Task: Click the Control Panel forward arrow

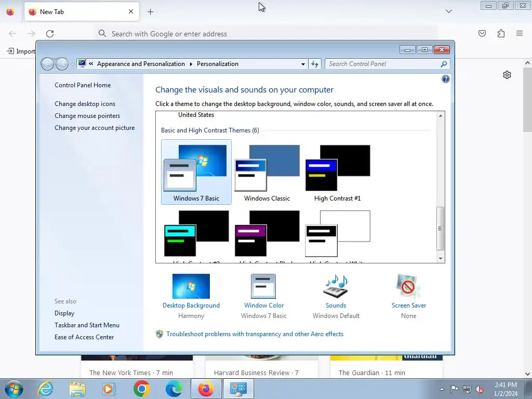Action: tap(62, 64)
